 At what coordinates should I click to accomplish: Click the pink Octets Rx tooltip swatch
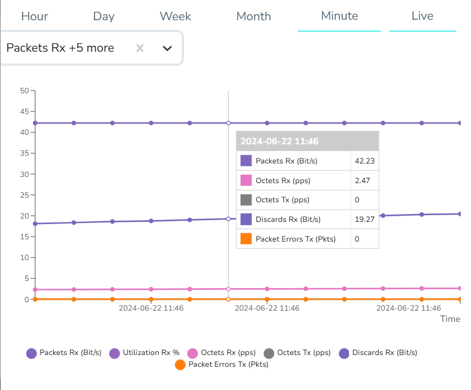[246, 180]
